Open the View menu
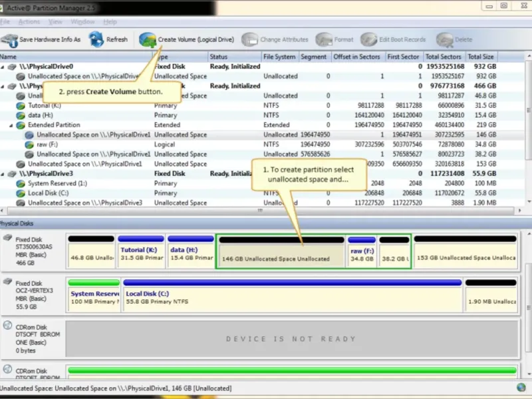Screen dimensions: 532x399 (x=55, y=22)
